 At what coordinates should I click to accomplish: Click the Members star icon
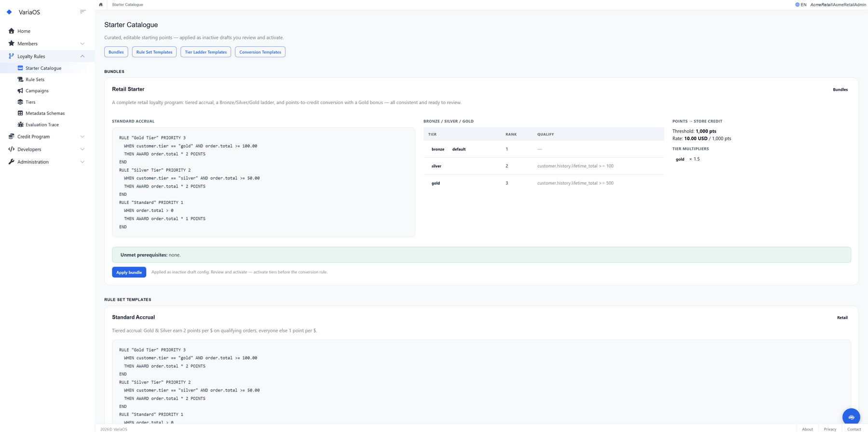[x=12, y=43]
